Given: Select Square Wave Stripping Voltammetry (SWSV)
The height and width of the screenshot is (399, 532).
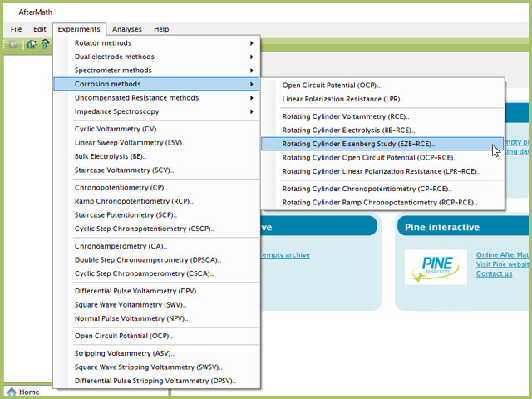Looking at the screenshot, I should (x=156, y=367).
